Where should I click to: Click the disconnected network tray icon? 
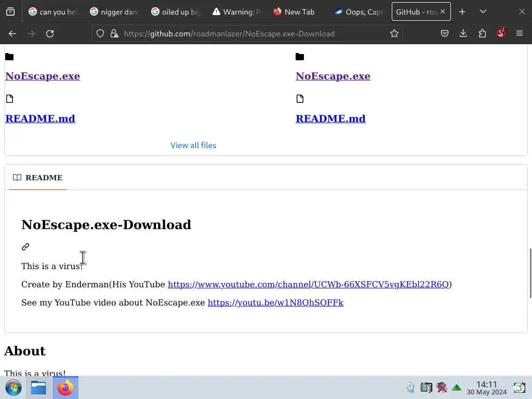click(442, 388)
